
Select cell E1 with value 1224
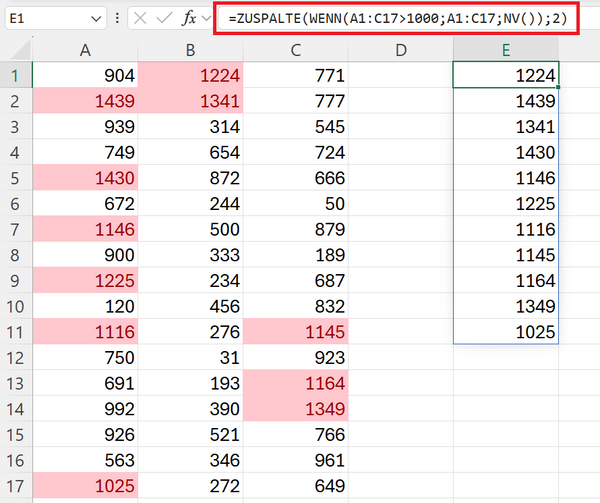click(505, 75)
